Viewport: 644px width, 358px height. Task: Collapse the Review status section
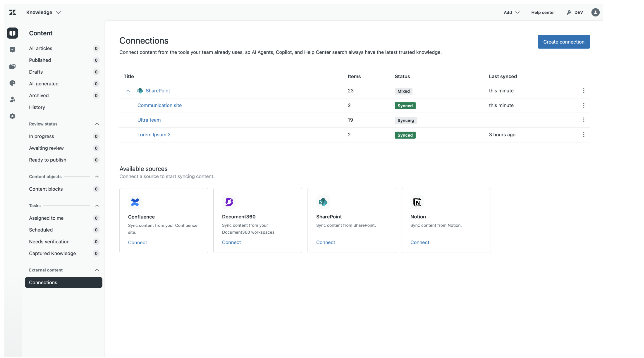[x=97, y=124]
